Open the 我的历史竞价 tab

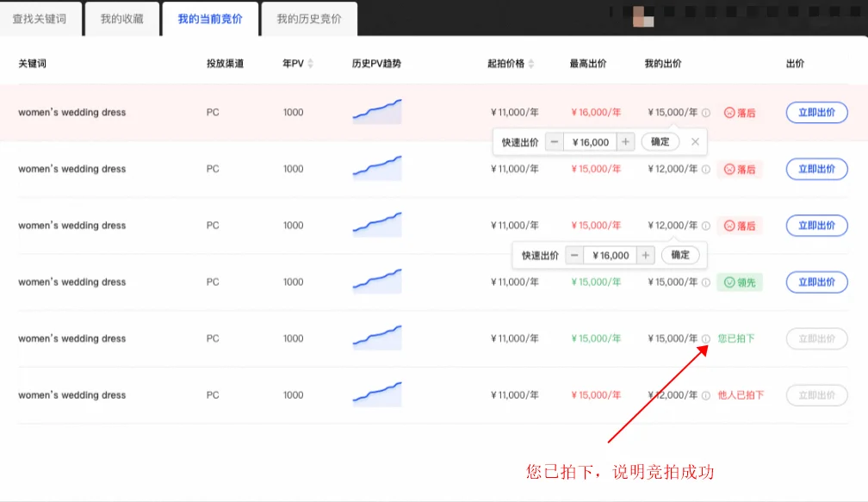[x=308, y=19]
